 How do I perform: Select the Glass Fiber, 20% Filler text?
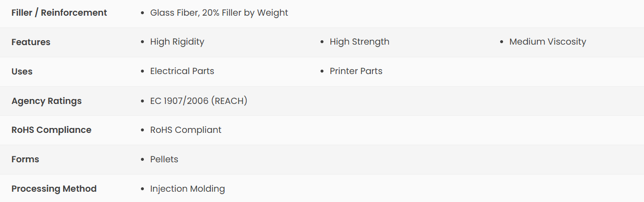coord(219,13)
